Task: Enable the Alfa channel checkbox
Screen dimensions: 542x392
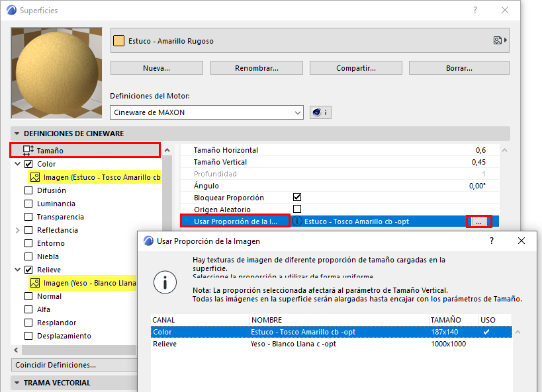Action: click(x=28, y=309)
